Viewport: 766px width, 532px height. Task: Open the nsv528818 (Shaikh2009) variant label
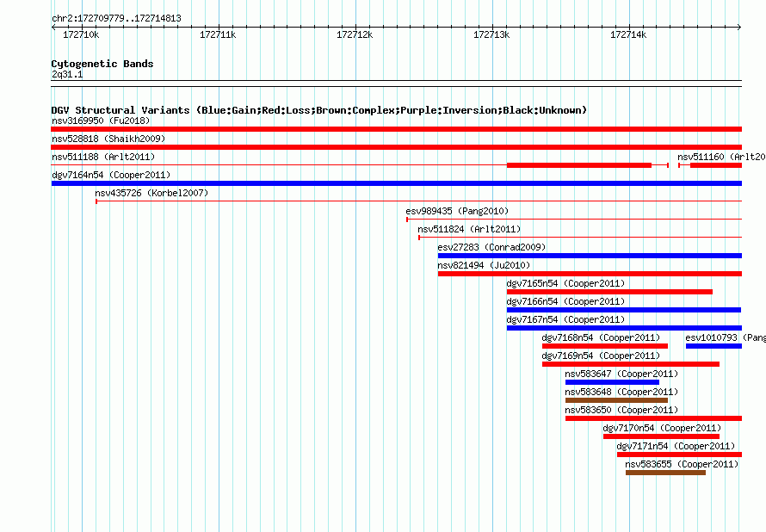(x=108, y=139)
